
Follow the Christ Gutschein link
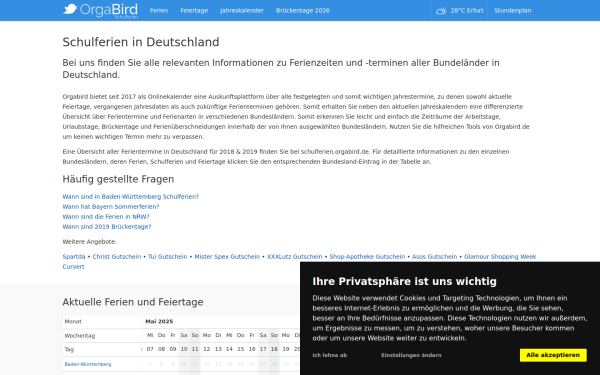click(x=117, y=257)
